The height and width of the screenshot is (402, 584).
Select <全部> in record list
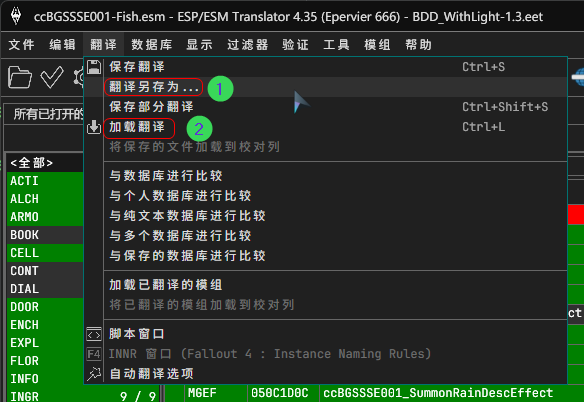45,163
